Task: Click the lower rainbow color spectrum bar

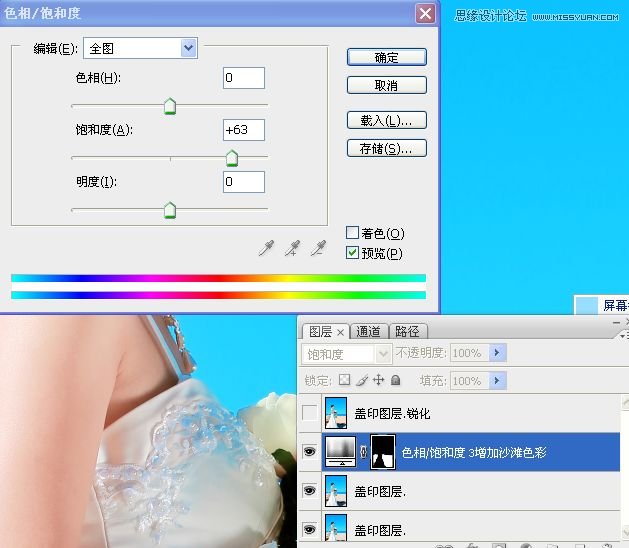Action: [x=219, y=295]
